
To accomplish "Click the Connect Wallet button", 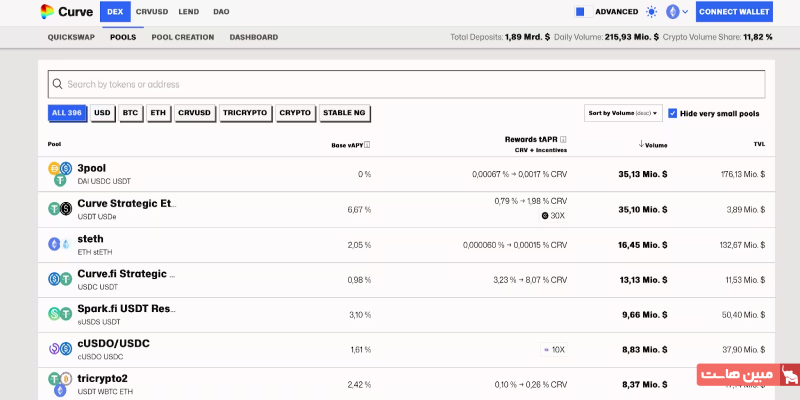I will coord(734,12).
